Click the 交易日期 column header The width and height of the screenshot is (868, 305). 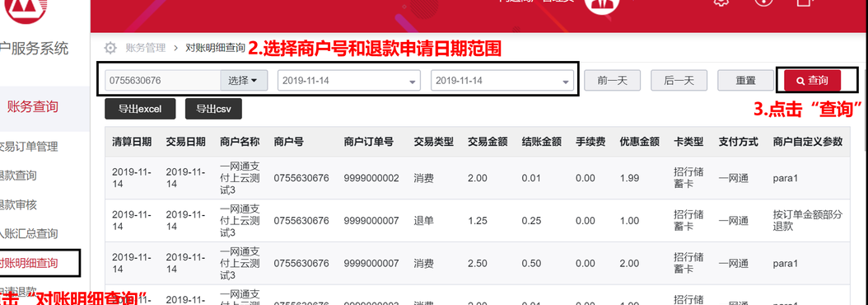tap(185, 142)
